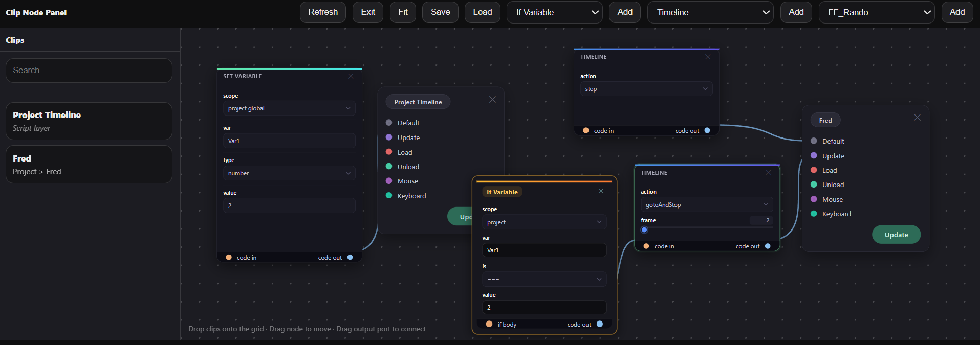Click the Search clips input field

point(89,71)
